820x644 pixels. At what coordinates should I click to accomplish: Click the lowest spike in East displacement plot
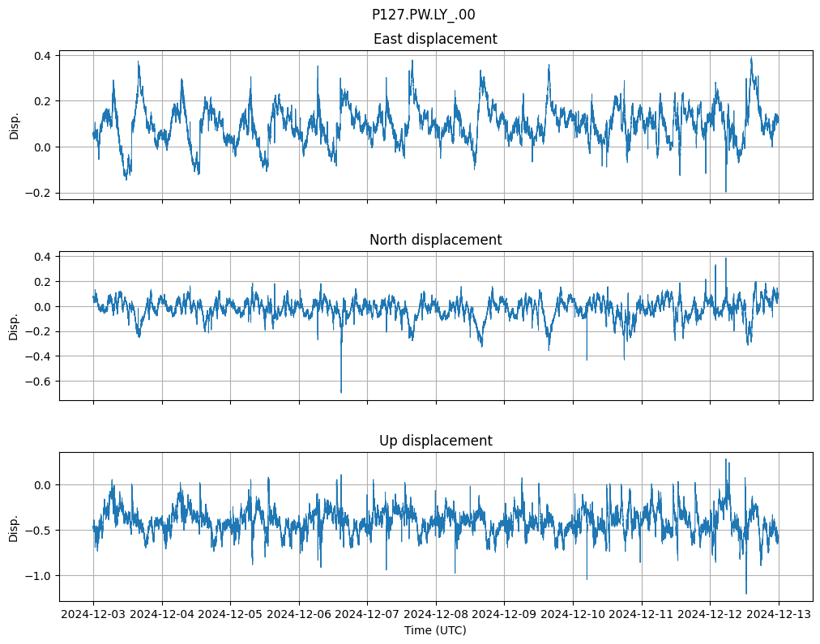coord(725,190)
